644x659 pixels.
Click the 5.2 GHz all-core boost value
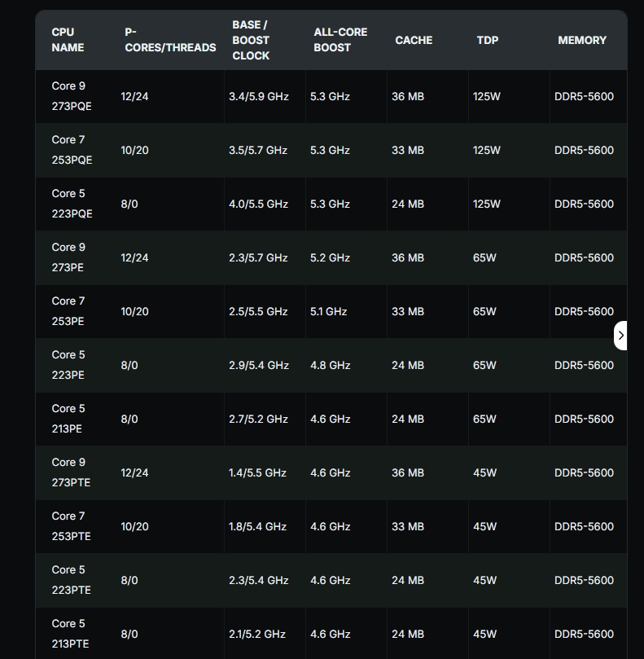pyautogui.click(x=331, y=258)
